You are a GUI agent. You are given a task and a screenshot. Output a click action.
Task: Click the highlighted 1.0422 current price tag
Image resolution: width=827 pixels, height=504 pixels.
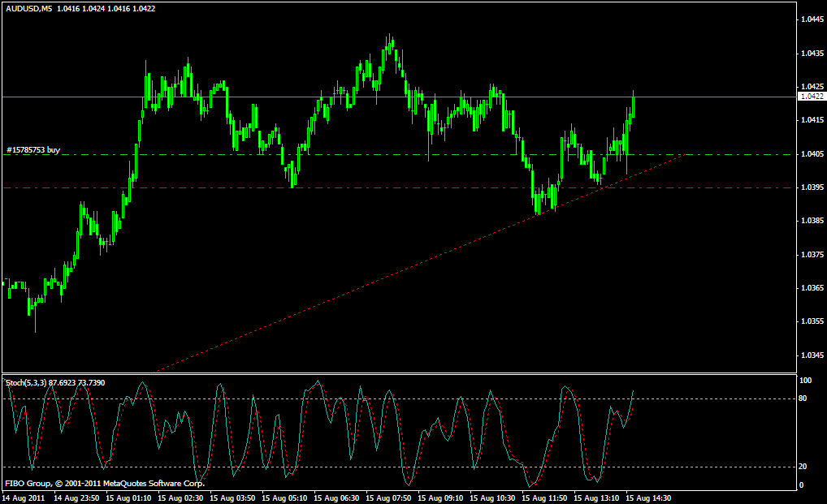coord(812,97)
